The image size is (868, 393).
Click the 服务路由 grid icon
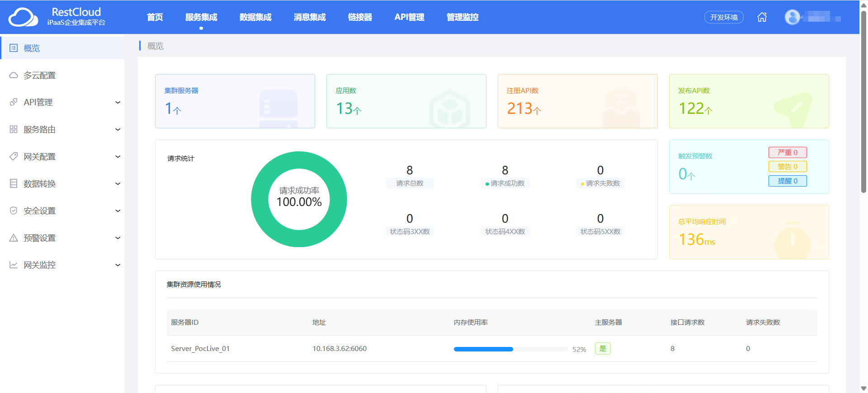point(14,129)
